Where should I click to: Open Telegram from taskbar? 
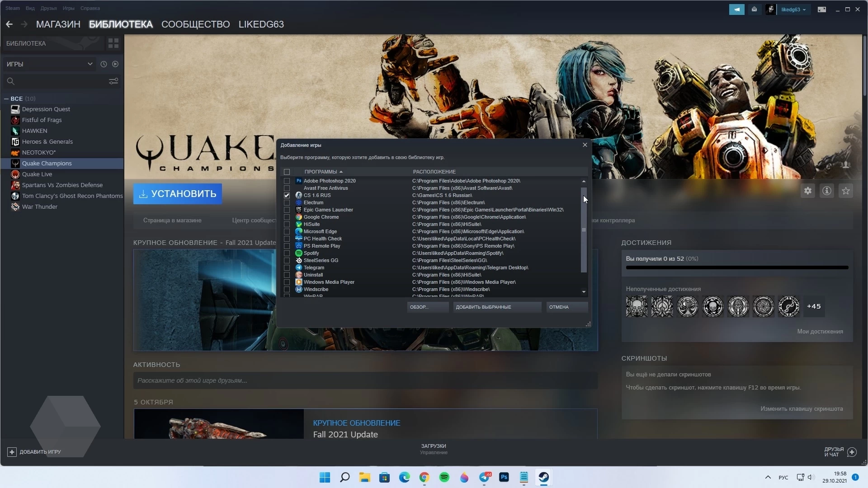(x=484, y=477)
